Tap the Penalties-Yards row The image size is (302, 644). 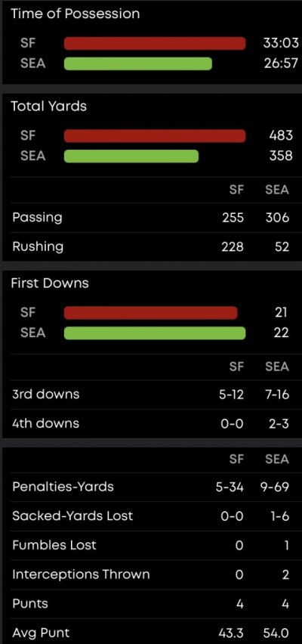150,487
